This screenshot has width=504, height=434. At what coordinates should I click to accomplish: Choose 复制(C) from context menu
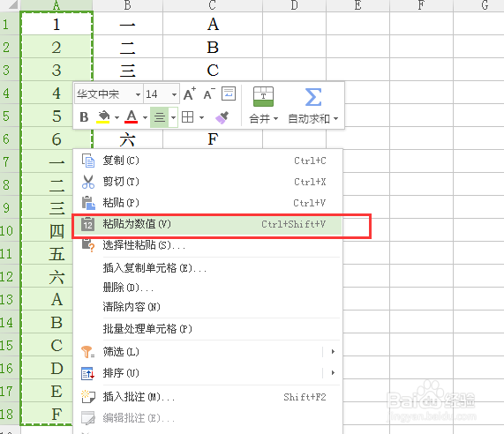point(208,161)
